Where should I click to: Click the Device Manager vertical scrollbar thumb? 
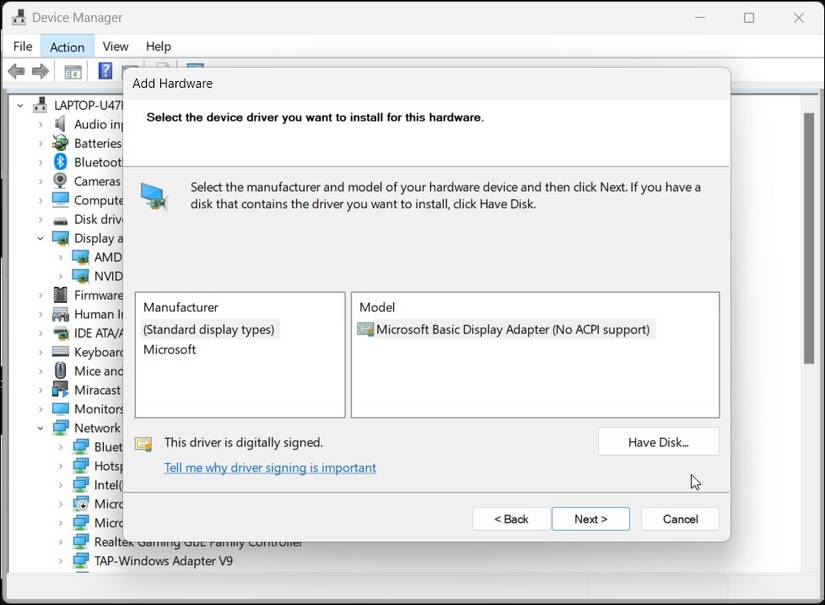point(809,238)
